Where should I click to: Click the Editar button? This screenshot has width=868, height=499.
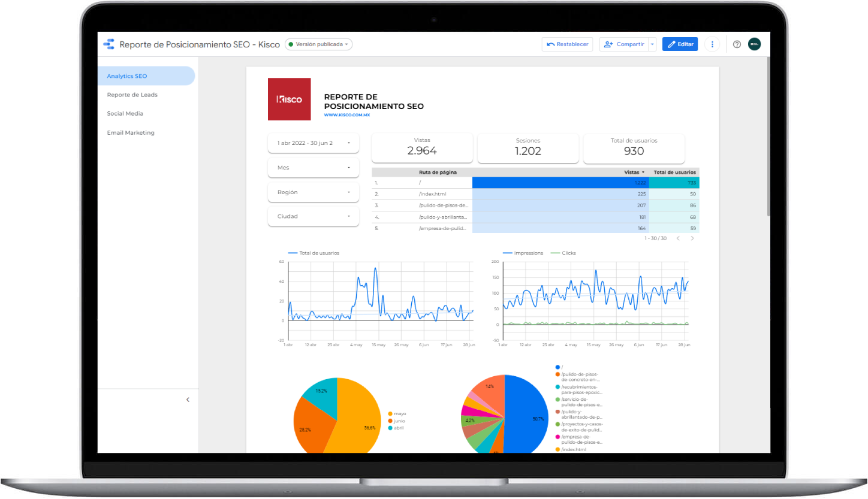pyautogui.click(x=680, y=44)
